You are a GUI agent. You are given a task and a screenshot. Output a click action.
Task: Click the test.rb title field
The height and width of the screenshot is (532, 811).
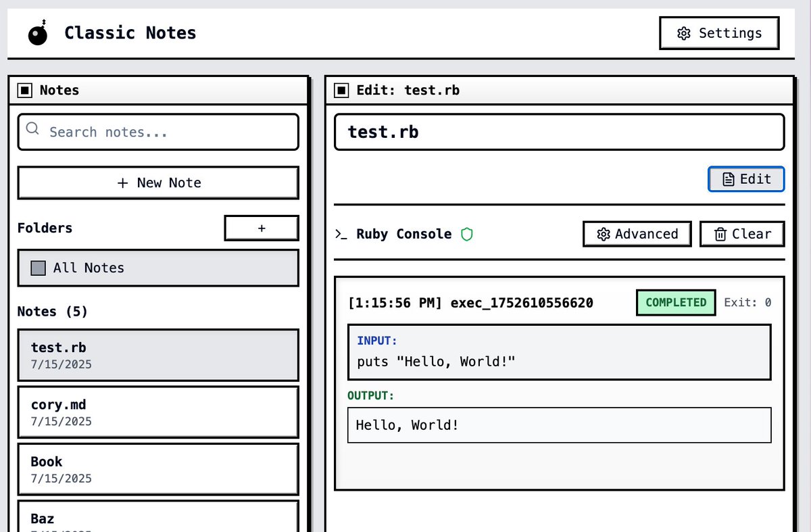tap(560, 132)
